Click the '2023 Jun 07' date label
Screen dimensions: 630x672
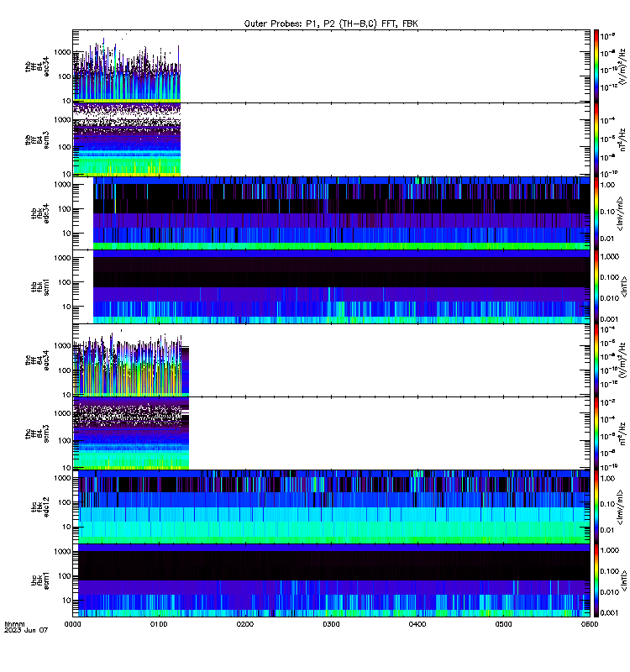(26, 630)
